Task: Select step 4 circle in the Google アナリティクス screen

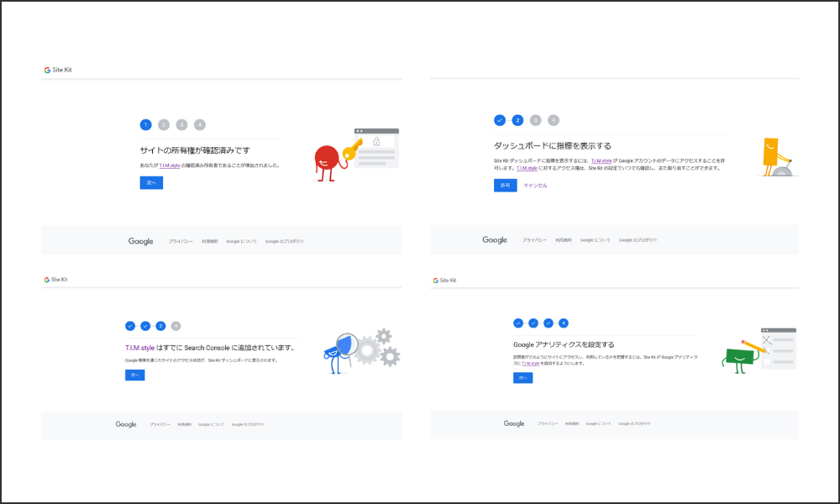Action: [564, 323]
